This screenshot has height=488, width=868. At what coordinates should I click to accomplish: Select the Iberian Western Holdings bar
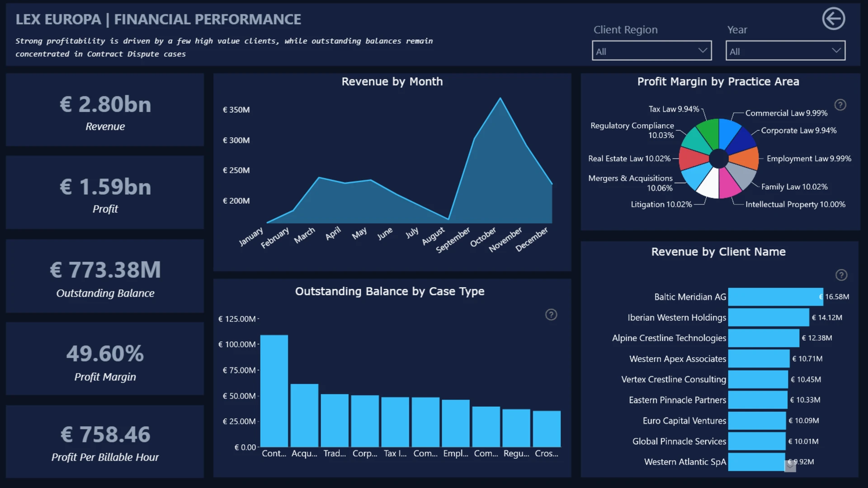point(769,318)
